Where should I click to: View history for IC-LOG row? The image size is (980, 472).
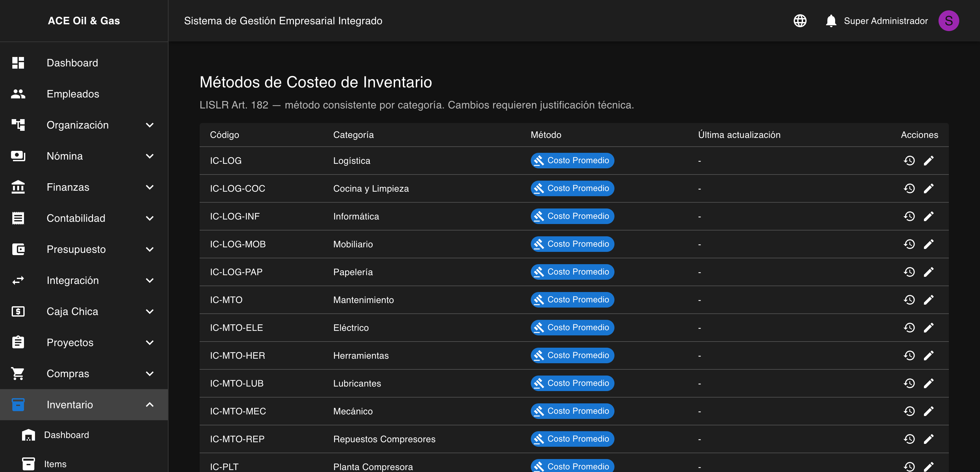pos(909,161)
